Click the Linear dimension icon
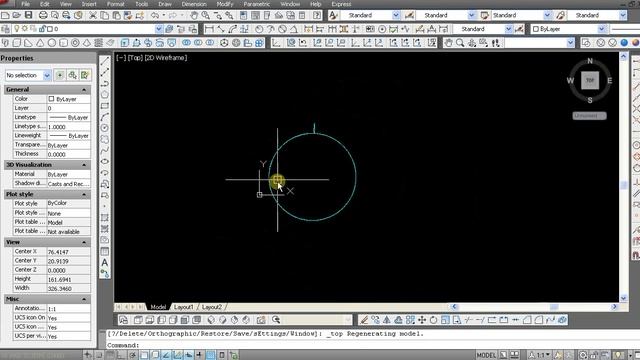 209,29
